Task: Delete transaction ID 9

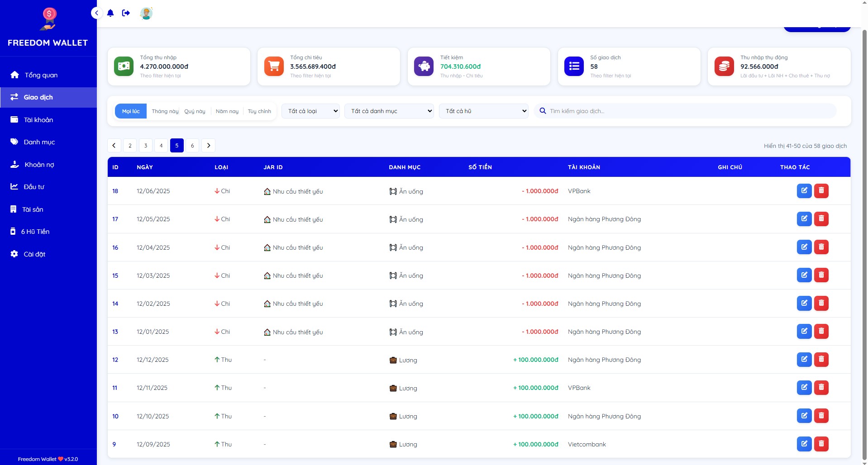Action: [821, 444]
